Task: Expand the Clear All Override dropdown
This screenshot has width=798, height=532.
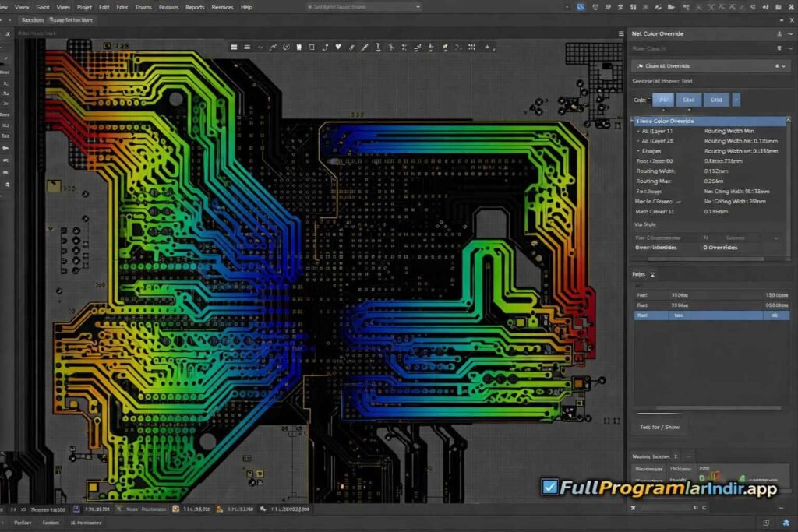Action: [x=783, y=65]
